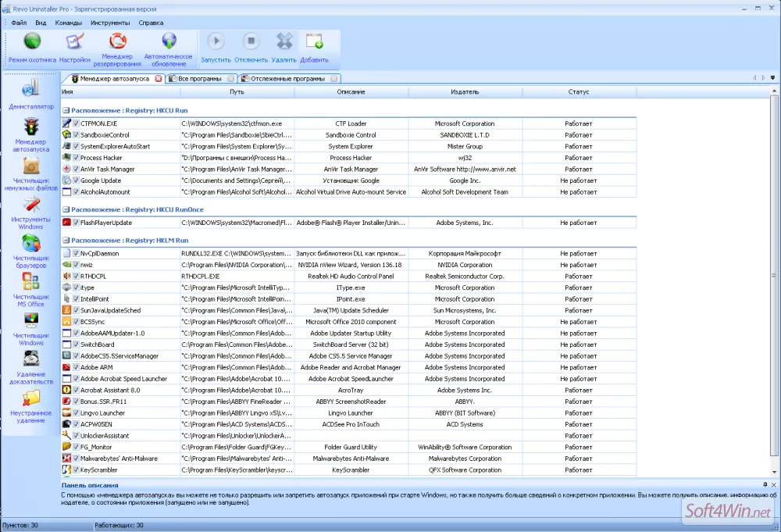
Task: Click the Отключить stop icon
Action: point(251,41)
